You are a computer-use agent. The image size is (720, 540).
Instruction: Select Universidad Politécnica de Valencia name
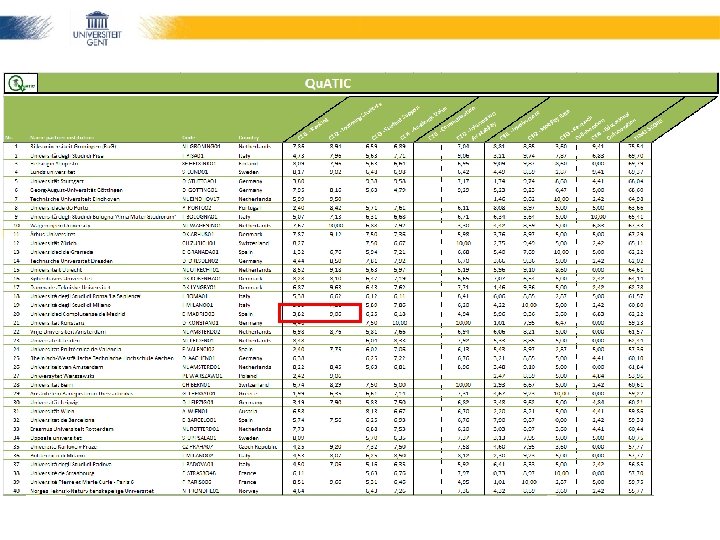[x=76, y=349]
